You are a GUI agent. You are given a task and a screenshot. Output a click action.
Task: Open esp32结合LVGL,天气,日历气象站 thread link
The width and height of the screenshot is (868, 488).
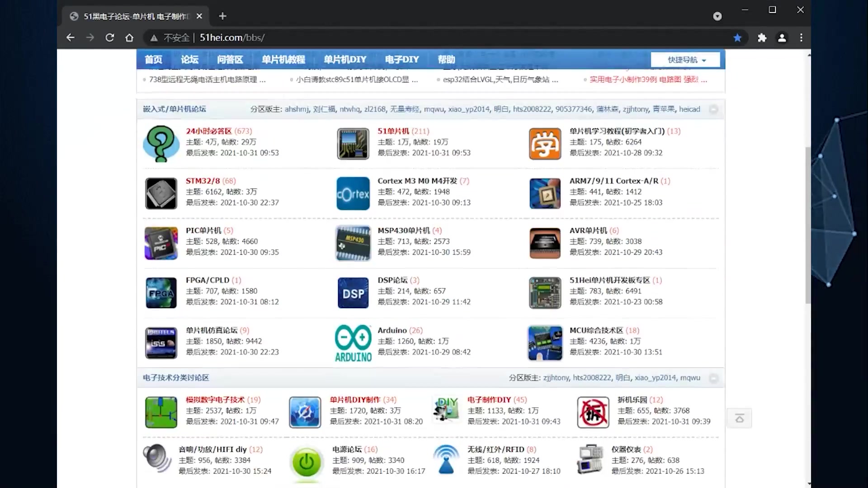[500, 80]
